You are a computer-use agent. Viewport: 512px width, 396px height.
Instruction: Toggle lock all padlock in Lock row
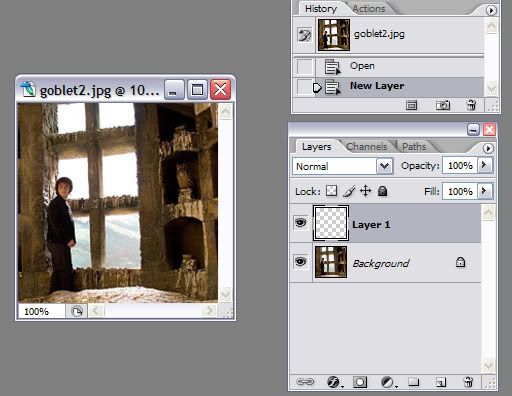382,191
